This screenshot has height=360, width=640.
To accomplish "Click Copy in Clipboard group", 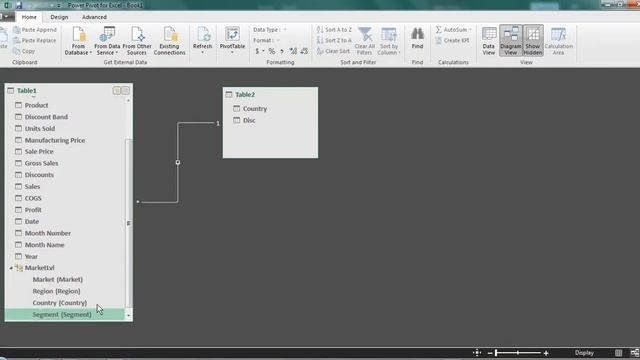I will click(x=24, y=51).
